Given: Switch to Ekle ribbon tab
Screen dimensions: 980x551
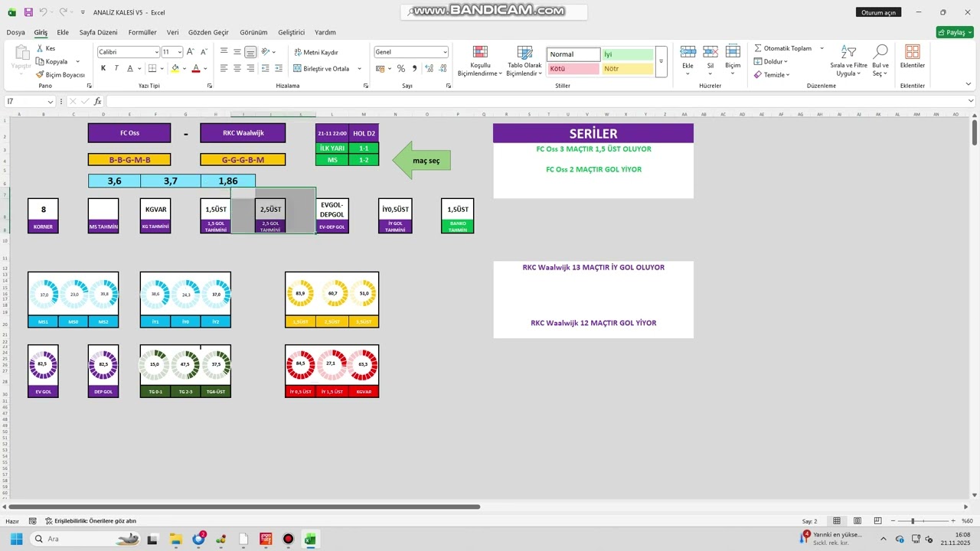Looking at the screenshot, I should pos(63,32).
